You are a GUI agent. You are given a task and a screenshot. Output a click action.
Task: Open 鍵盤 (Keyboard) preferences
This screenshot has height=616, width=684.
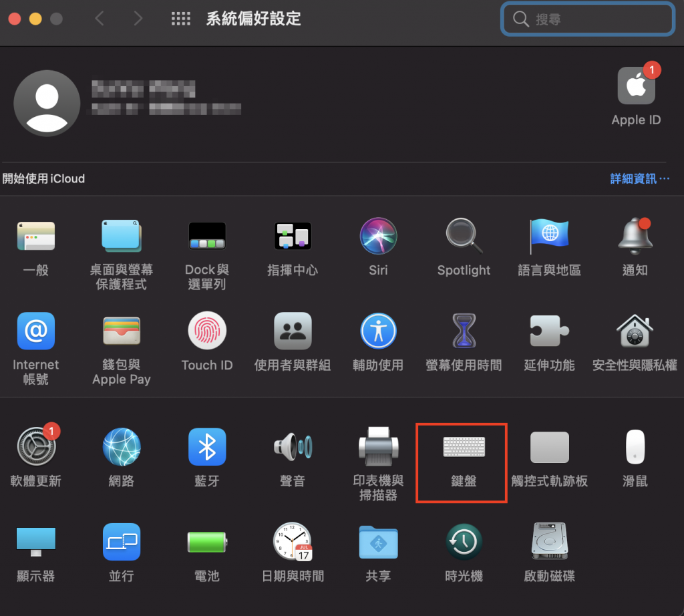coord(464,447)
